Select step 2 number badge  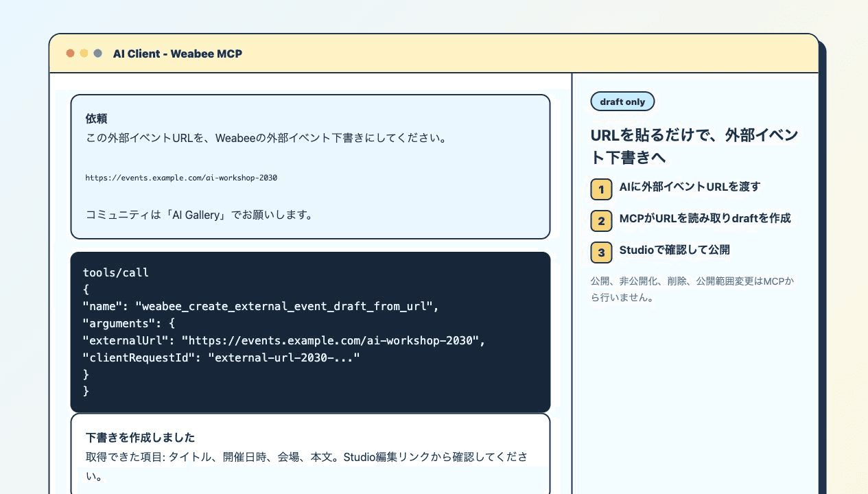click(601, 221)
